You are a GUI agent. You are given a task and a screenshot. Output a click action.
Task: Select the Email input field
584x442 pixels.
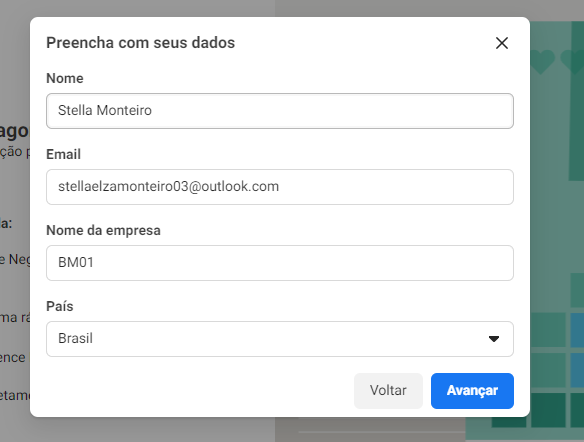(280, 187)
